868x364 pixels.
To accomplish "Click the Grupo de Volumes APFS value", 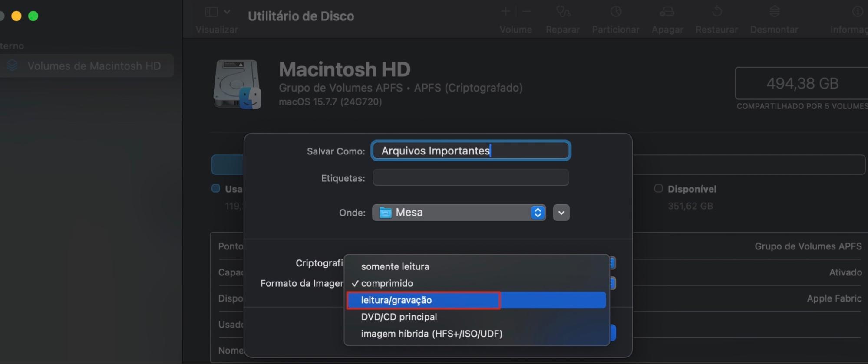I will (808, 246).
